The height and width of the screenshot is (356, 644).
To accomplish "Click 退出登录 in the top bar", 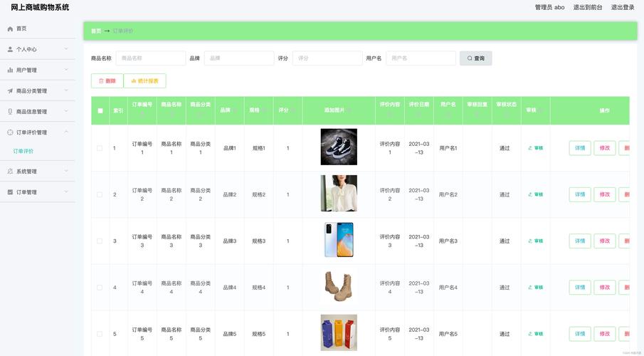I will tap(623, 7).
